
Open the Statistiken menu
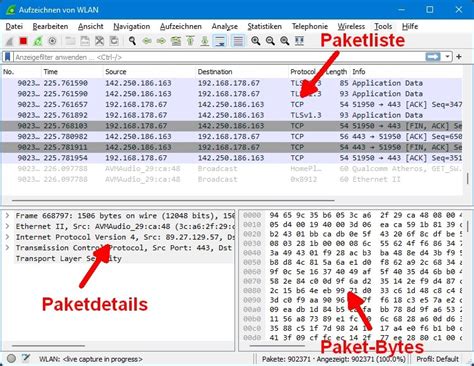point(264,26)
